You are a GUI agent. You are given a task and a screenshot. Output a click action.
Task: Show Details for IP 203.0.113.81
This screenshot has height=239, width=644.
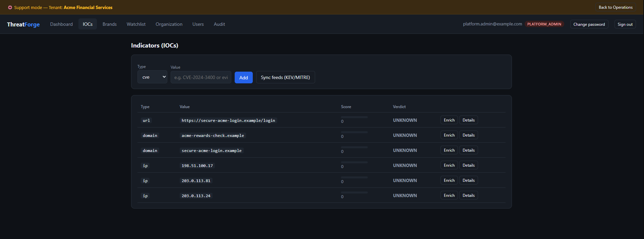[468, 180]
